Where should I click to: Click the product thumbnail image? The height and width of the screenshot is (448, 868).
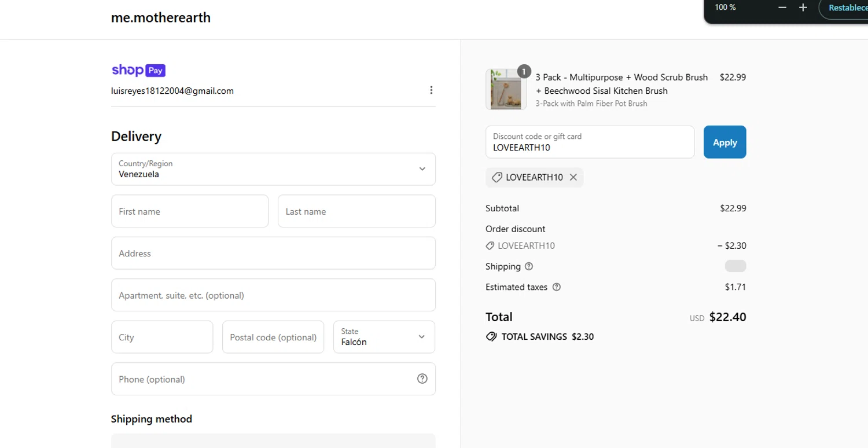(506, 89)
